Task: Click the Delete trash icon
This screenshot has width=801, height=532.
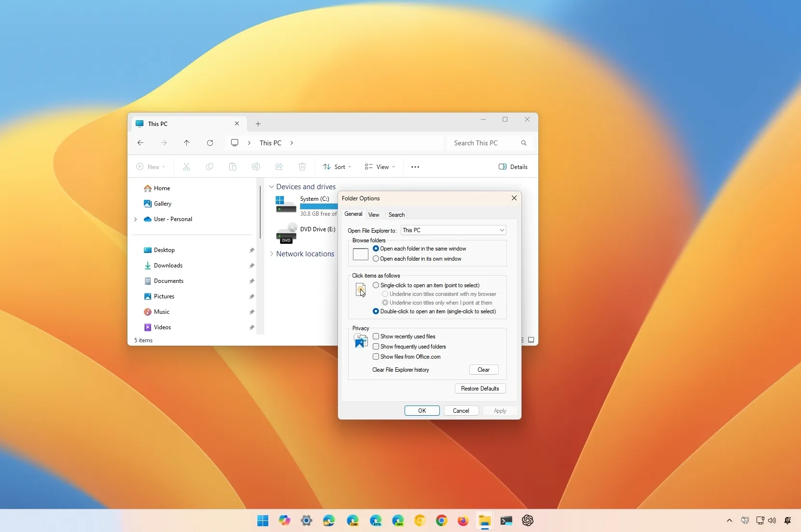Action: coord(302,167)
